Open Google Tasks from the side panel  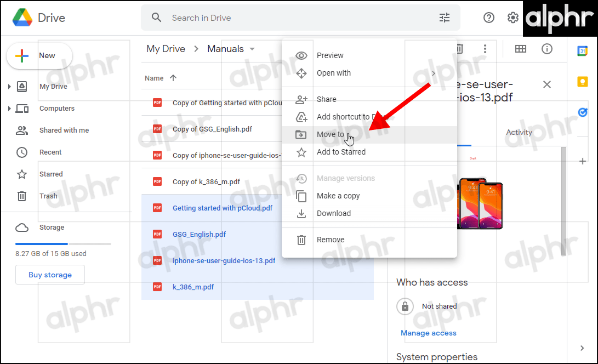pyautogui.click(x=583, y=112)
